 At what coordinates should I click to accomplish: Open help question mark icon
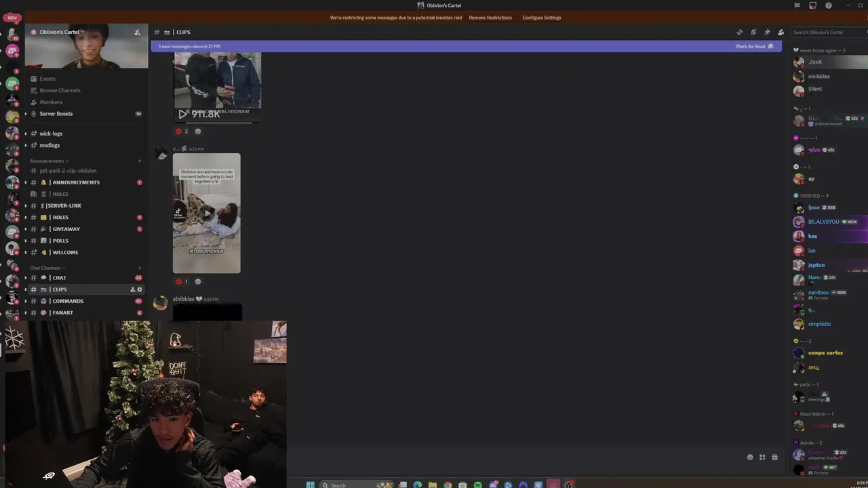point(828,5)
